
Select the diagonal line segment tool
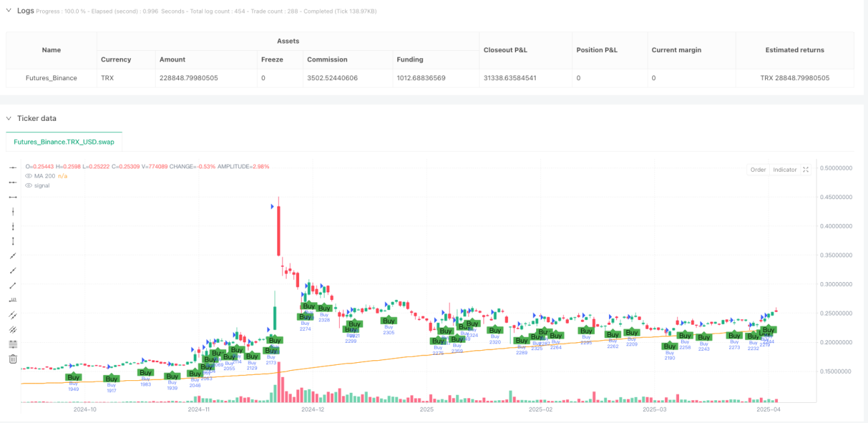tap(13, 285)
